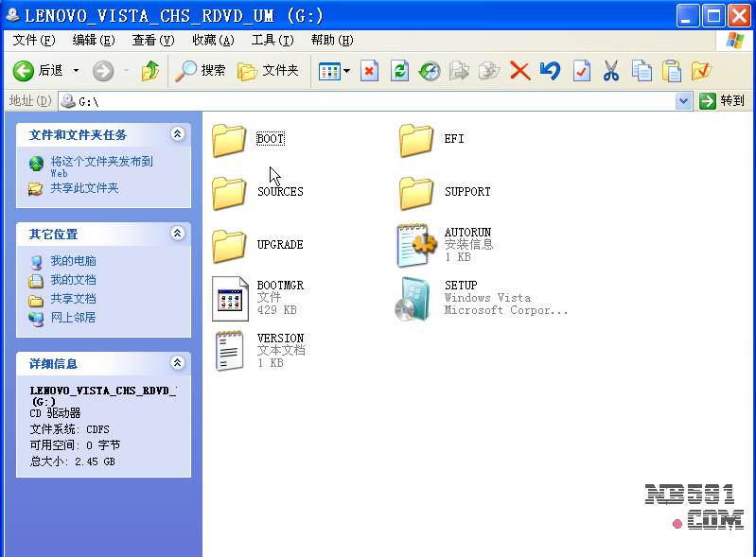Refresh the folder view
Image resolution: width=756 pixels, height=557 pixels.
[x=399, y=71]
